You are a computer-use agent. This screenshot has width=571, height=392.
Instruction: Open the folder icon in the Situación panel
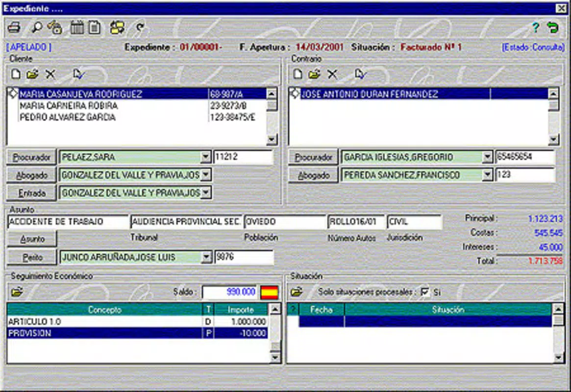coord(297,292)
